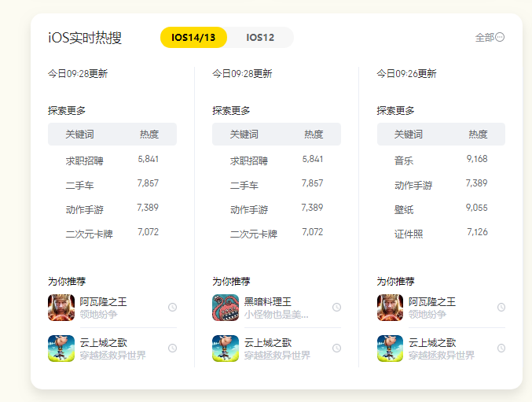
Task: Click 阿瓦隆之王 app icon in left column
Action: click(x=61, y=308)
